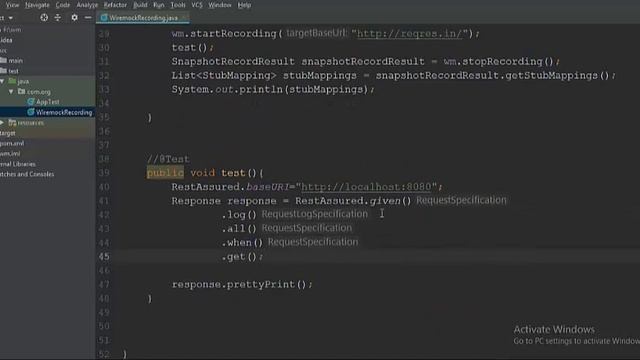The height and width of the screenshot is (360, 640).
Task: Select the java folder icon
Action: coord(13,81)
